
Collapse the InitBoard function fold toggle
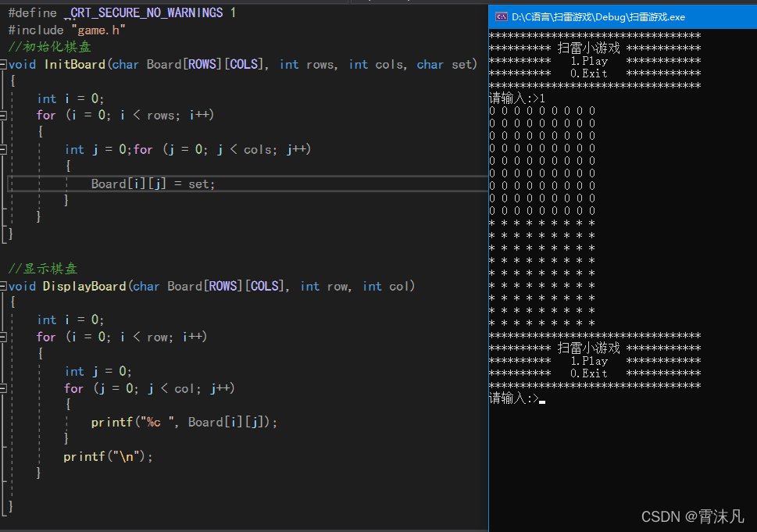point(3,64)
